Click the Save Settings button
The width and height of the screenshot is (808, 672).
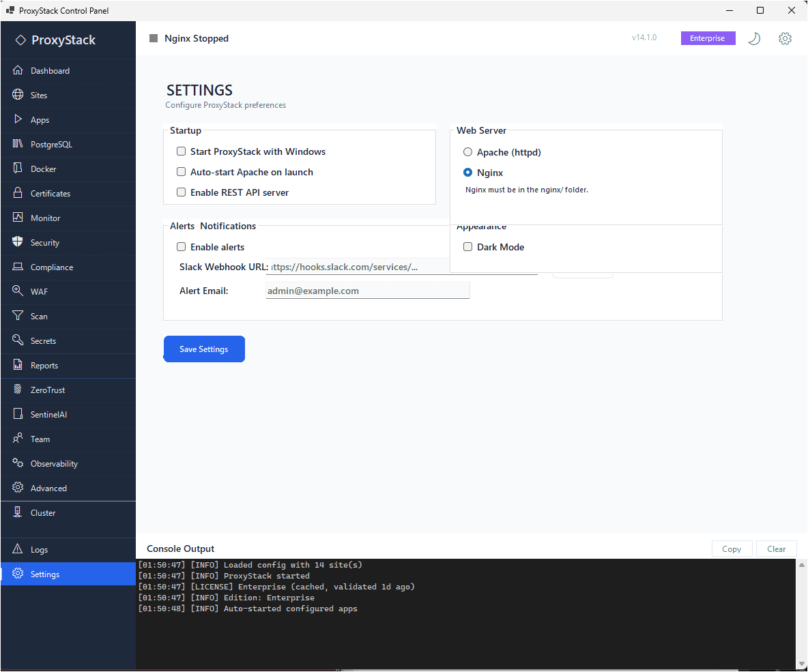click(204, 349)
